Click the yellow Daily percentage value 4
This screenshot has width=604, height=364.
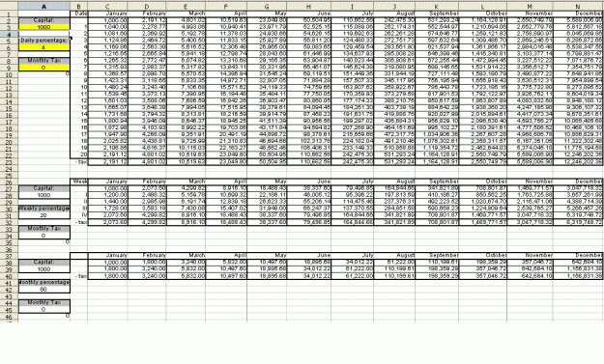(x=43, y=47)
